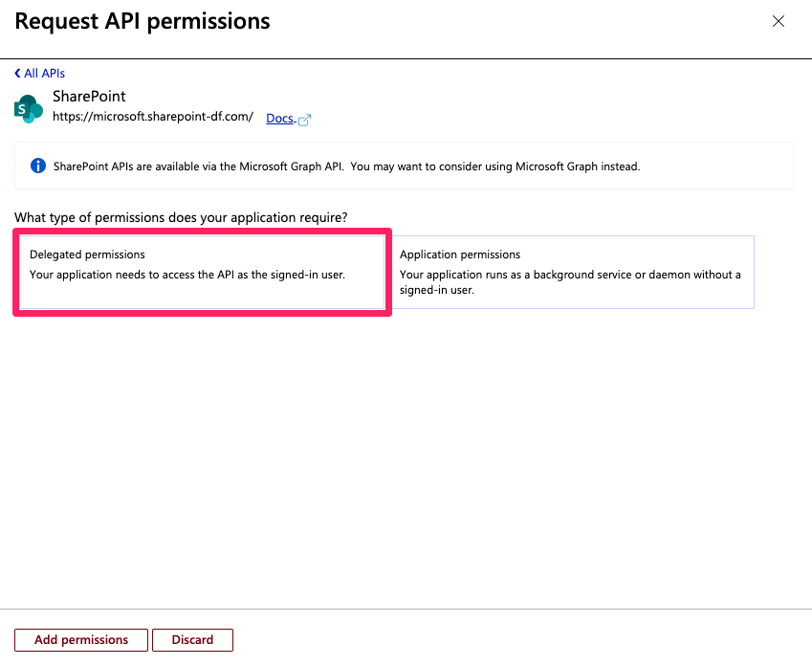812x666 pixels.
Task: Click the permissions type question text
Action: (181, 217)
